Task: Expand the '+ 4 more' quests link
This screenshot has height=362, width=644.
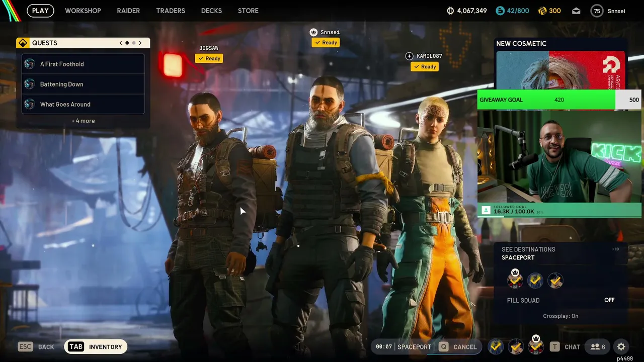Action: coord(83,121)
